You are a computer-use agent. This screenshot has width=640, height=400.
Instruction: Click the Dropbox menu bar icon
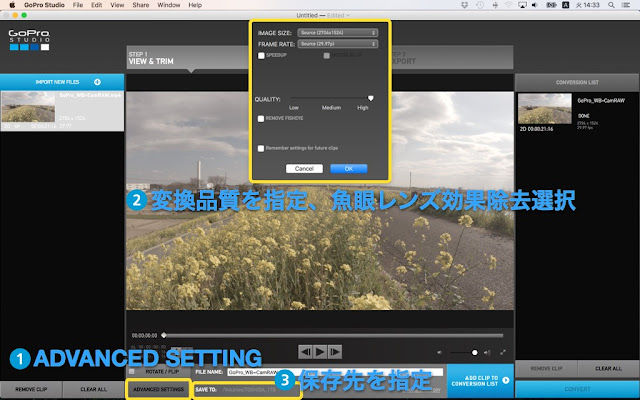point(464,5)
